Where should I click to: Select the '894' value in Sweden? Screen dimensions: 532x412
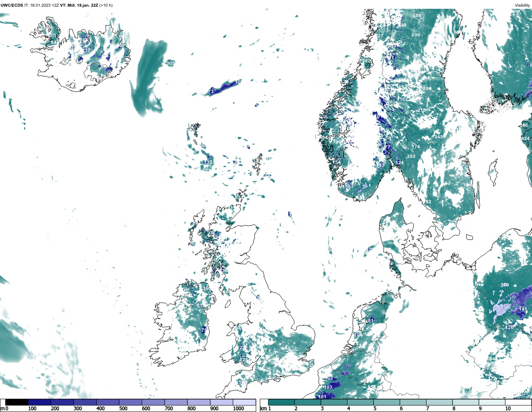(427, 89)
